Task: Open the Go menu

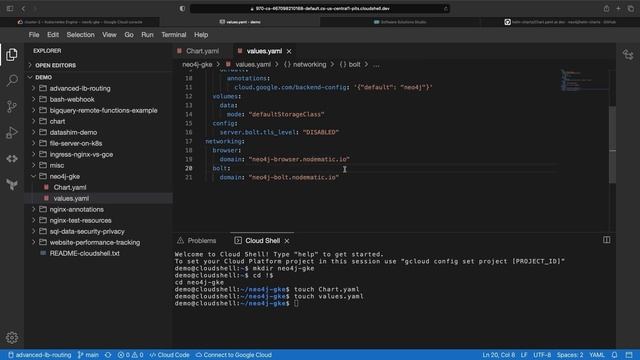Action: click(x=129, y=35)
